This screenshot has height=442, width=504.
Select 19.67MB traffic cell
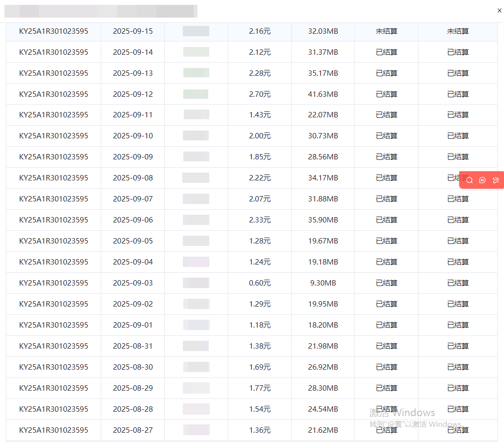tap(323, 241)
